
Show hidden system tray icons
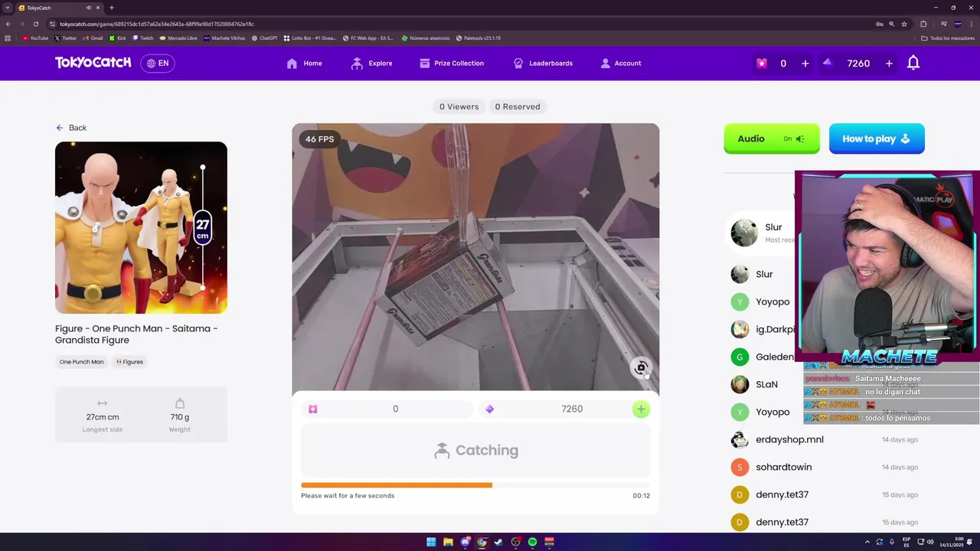pyautogui.click(x=867, y=542)
